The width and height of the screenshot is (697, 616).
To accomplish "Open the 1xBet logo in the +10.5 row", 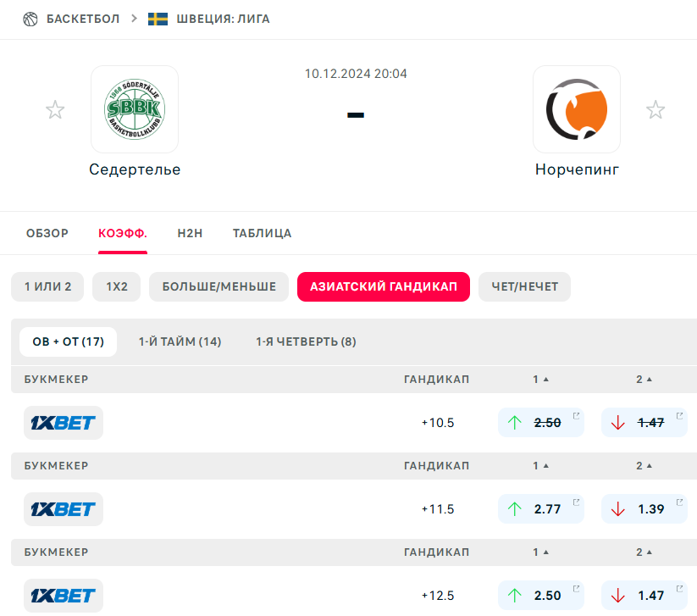I will 64,423.
